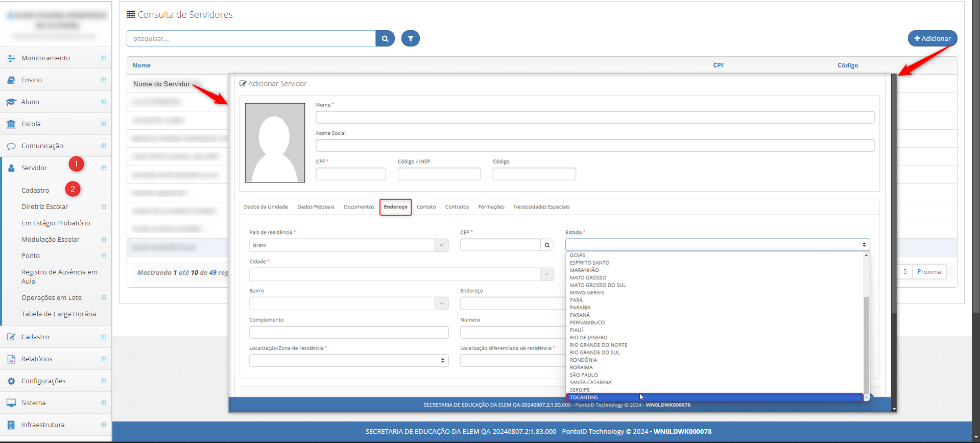980x443 pixels.
Task: Click the CPF input field
Action: pyautogui.click(x=351, y=174)
